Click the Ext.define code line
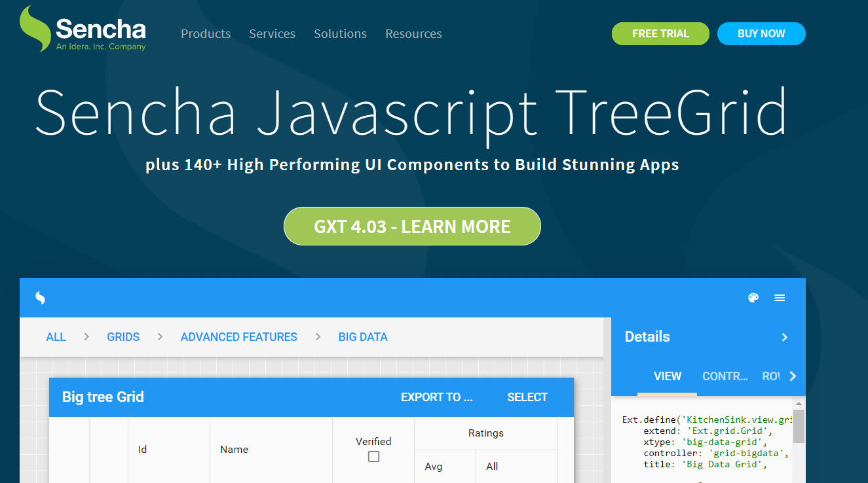868x483 pixels. coord(708,420)
